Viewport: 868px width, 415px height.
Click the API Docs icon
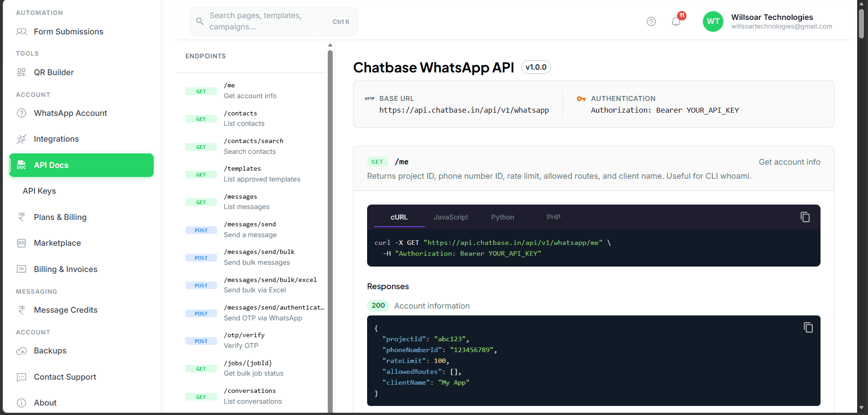pos(21,165)
